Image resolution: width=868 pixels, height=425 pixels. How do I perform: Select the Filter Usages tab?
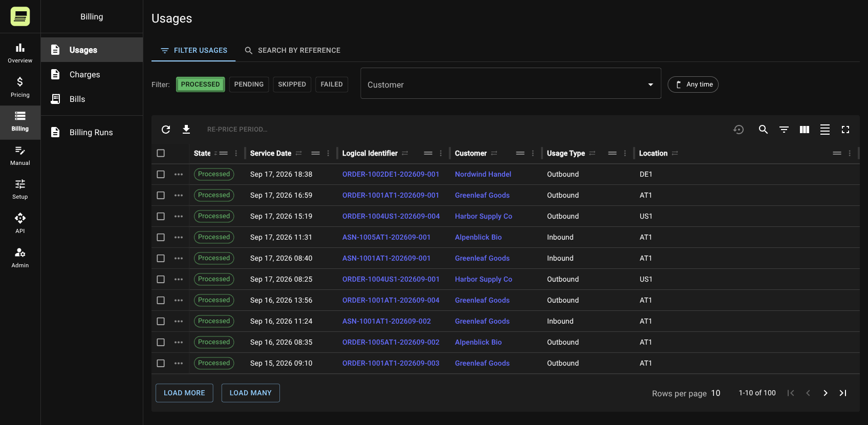[193, 50]
